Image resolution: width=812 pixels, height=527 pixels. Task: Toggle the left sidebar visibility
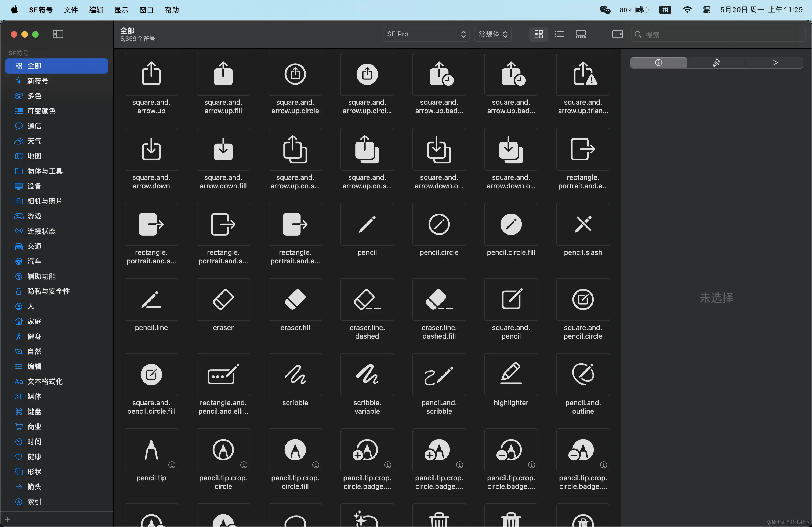[x=58, y=34]
